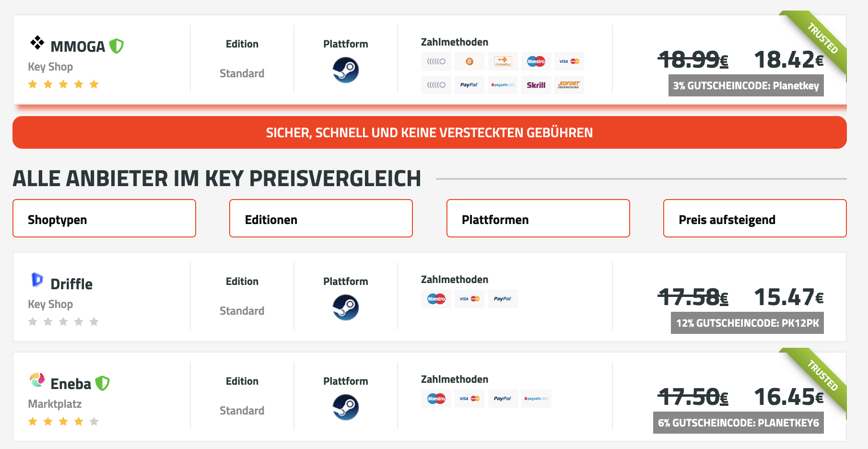This screenshot has width=868, height=449.
Task: Open the Shoptypen filter dropdown
Action: [x=104, y=218]
